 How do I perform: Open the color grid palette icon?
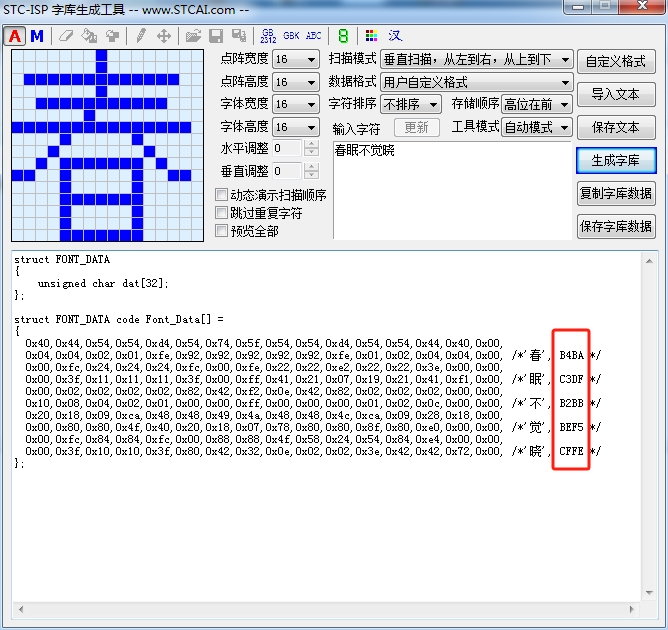(x=371, y=36)
